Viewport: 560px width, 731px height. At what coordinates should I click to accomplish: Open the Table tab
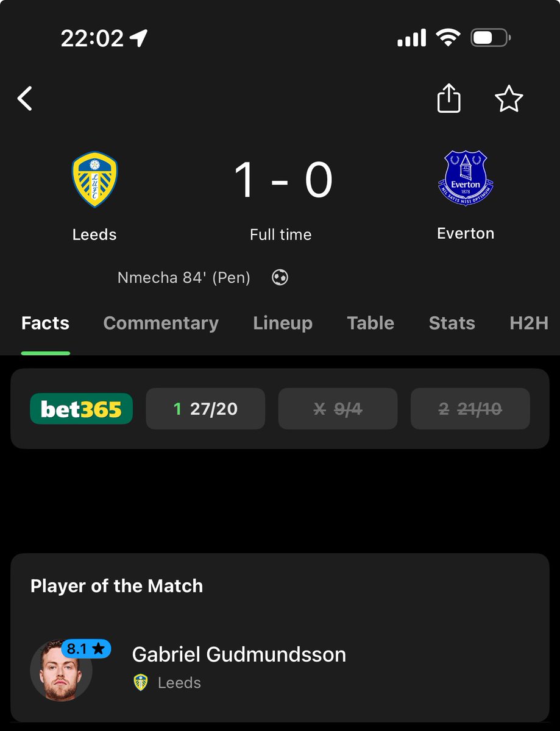pos(370,323)
